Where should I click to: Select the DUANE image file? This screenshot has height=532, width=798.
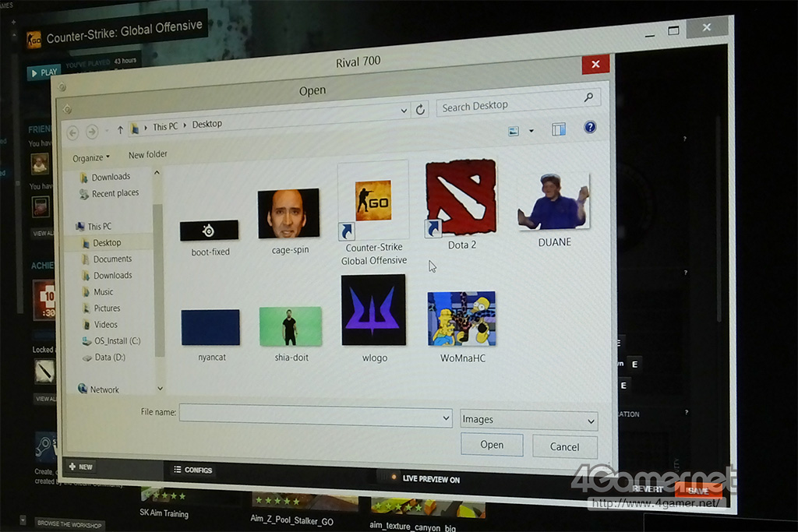554,210
